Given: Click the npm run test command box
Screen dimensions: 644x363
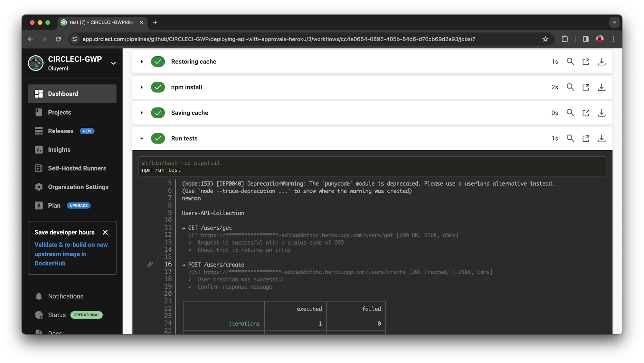Looking at the screenshot, I should point(372,166).
